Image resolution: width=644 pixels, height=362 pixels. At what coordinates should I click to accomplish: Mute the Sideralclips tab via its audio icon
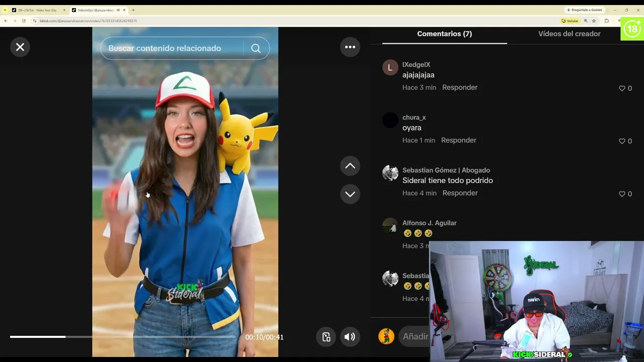118,10
